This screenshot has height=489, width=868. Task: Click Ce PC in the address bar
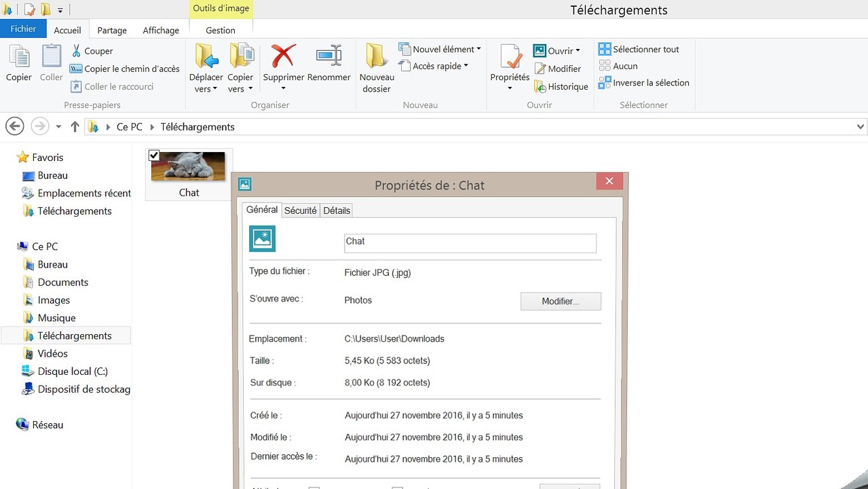(129, 127)
